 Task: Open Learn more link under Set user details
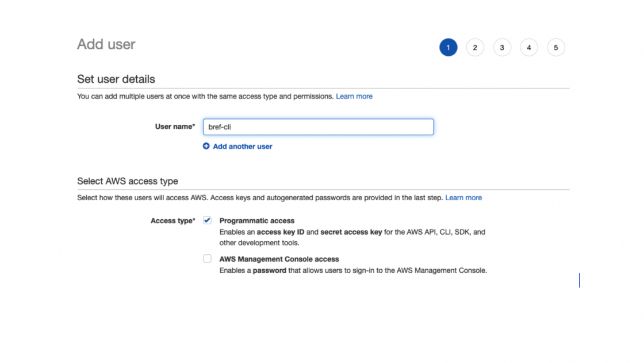point(354,97)
